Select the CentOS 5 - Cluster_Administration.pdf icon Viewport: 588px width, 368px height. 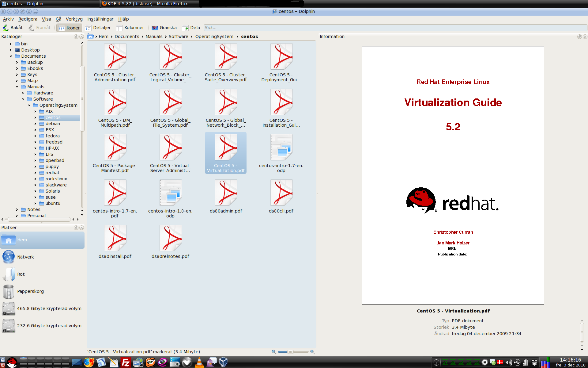click(x=115, y=57)
